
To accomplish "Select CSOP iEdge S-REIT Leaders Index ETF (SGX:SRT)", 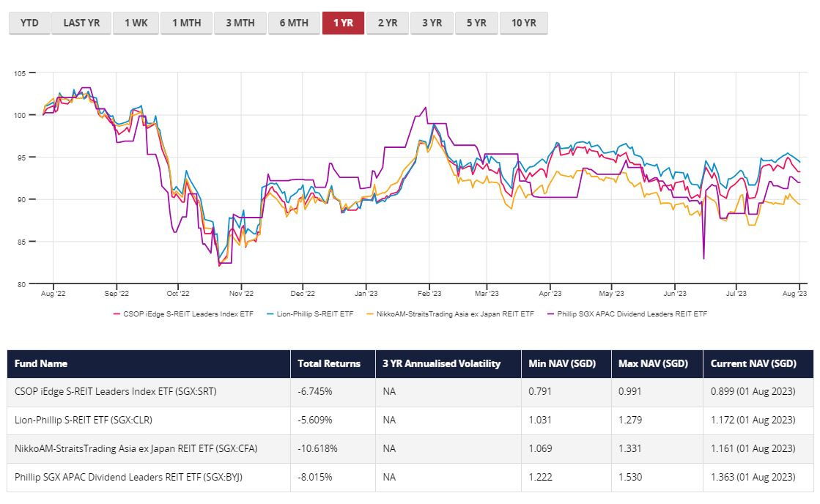I will 116,392.
